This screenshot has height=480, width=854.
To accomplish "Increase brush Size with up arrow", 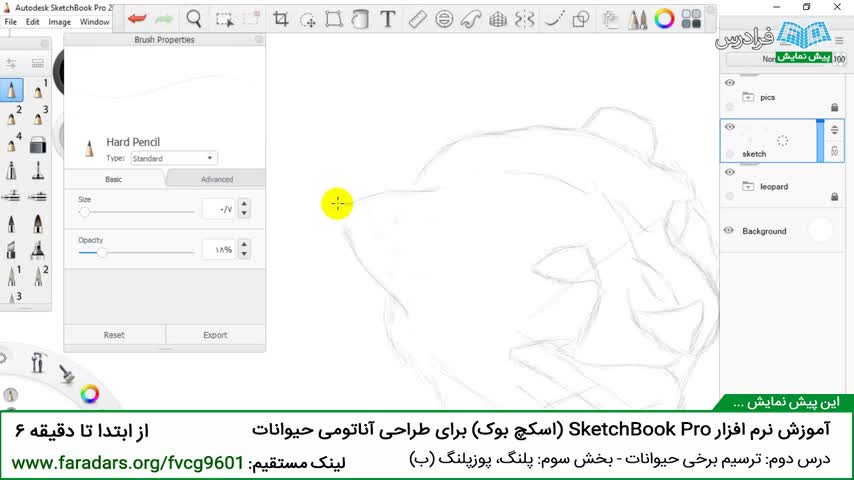I will pyautogui.click(x=244, y=204).
